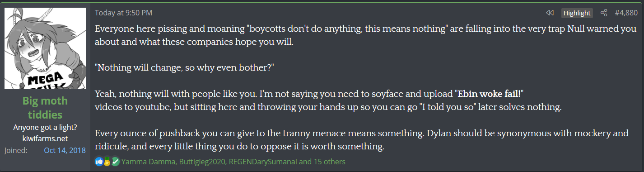This screenshot has height=172, width=644.
Task: Click the blue thumbs-up reaction icon
Action: [99, 162]
